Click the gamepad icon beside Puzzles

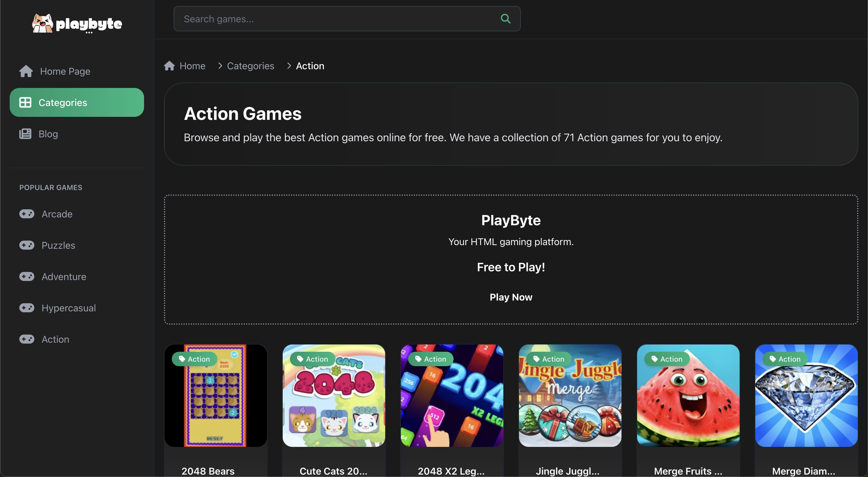[27, 245]
